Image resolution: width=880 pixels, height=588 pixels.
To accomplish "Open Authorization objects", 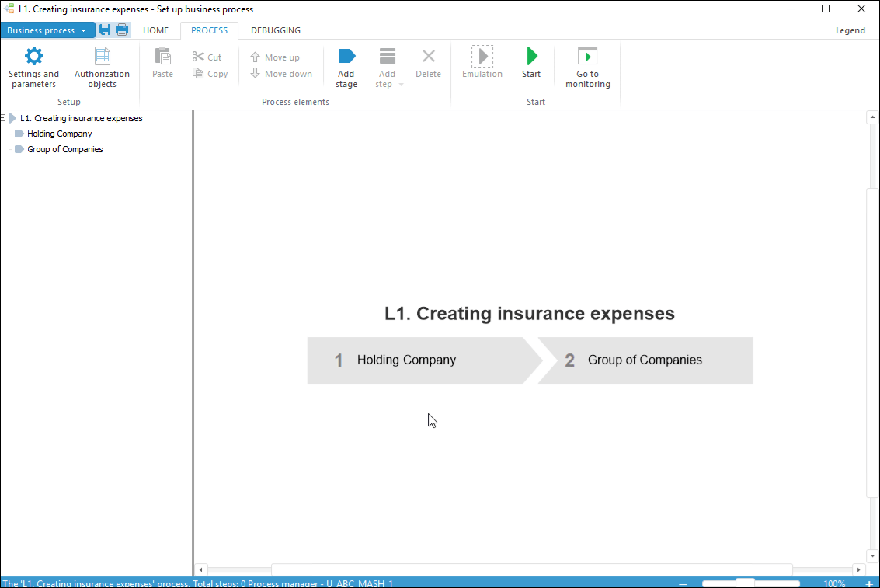I will [102, 57].
